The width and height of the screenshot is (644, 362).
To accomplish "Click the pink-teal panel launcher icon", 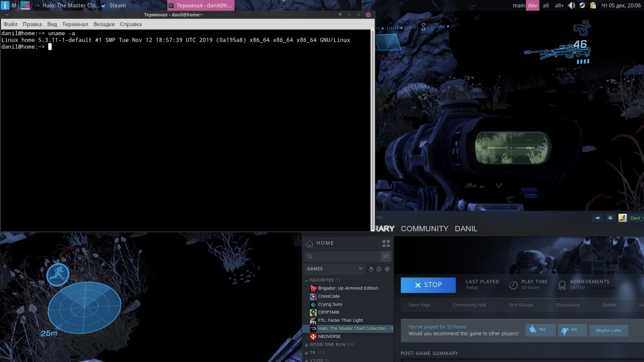I will point(25,6).
